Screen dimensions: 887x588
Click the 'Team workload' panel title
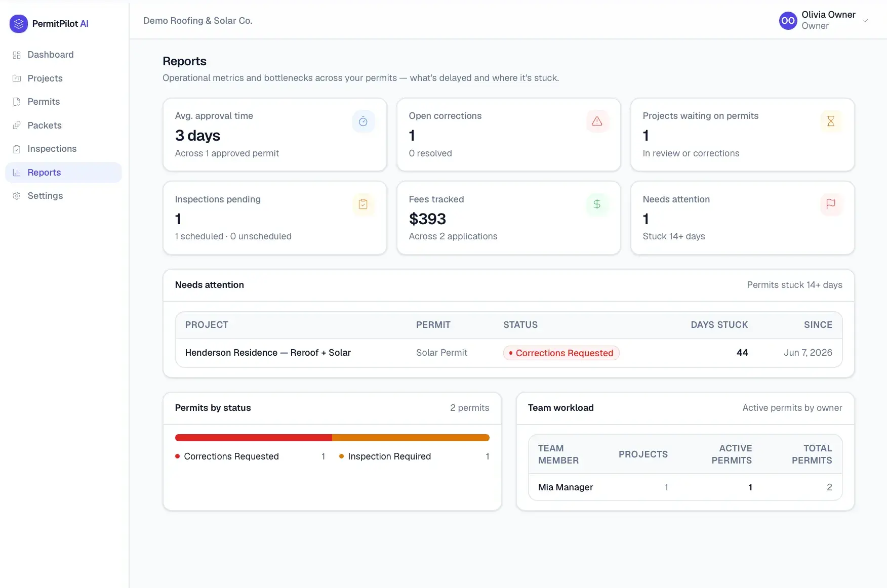pos(561,408)
